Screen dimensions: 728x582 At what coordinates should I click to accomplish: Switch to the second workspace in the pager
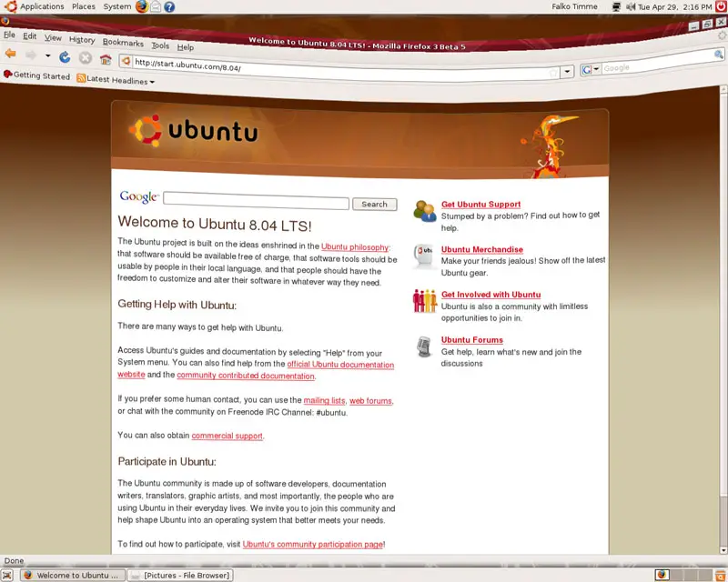(x=679, y=575)
